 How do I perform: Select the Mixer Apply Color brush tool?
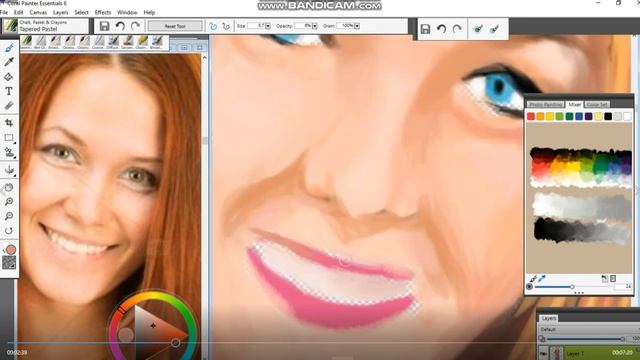[x=533, y=279]
